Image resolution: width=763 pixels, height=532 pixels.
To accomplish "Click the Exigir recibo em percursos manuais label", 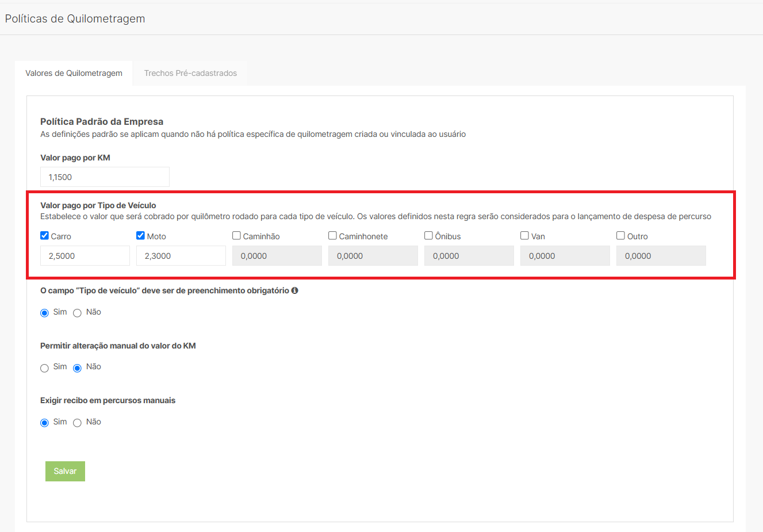I will coord(108,400).
